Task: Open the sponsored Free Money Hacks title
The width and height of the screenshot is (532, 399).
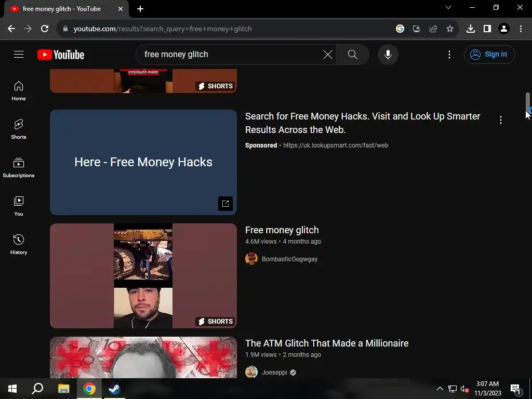Action: coord(362,123)
